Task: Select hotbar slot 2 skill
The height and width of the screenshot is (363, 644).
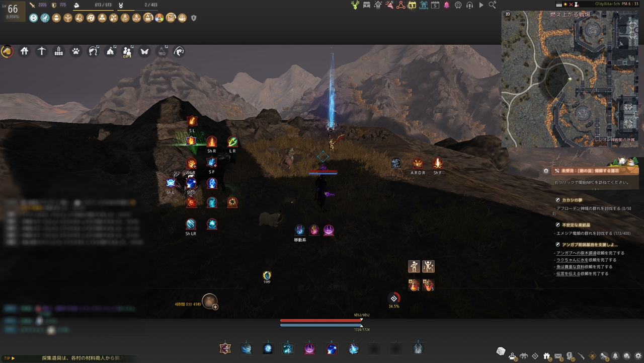Action: click(246, 348)
